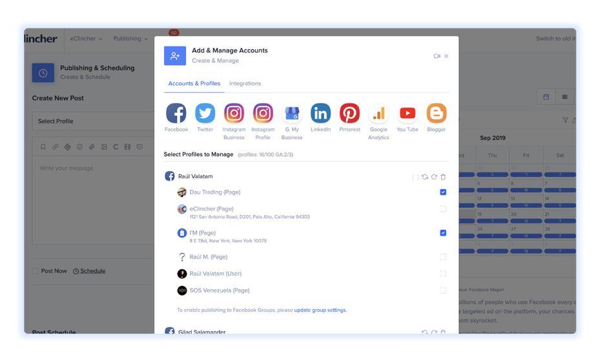Switch to list view in the background page
The height and width of the screenshot is (364, 607).
coord(565,97)
